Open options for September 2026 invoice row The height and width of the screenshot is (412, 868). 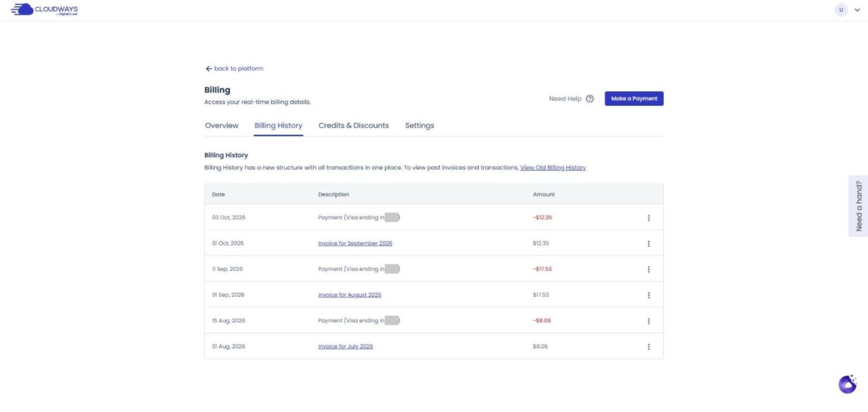649,243
